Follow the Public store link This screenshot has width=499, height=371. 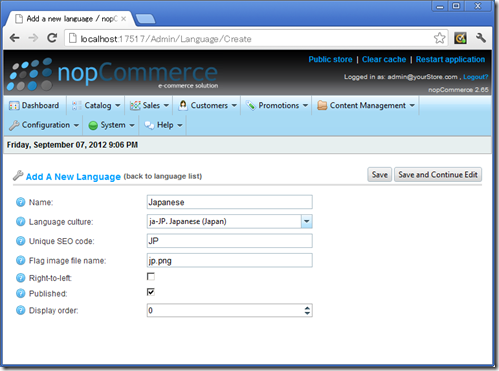(330, 60)
